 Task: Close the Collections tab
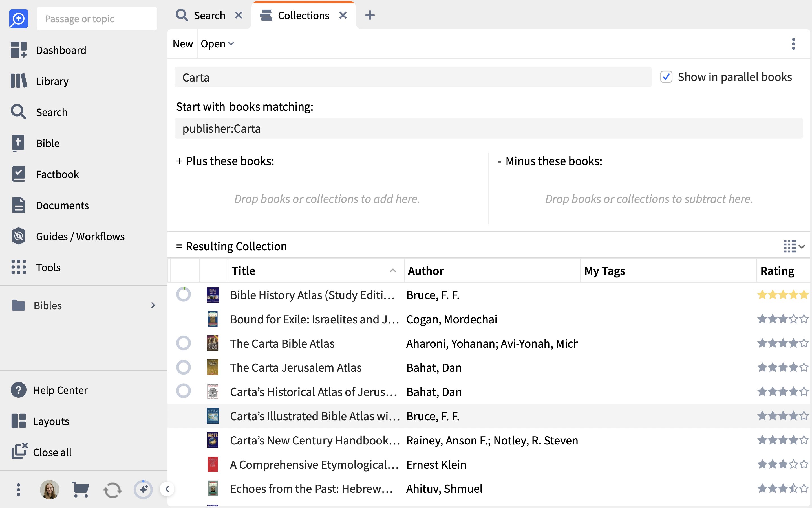tap(343, 16)
